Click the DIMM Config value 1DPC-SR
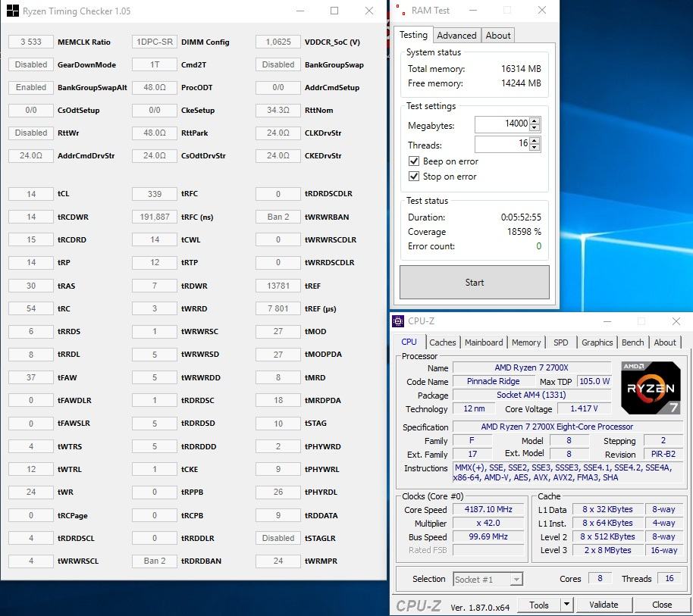The image size is (693, 616). pos(155,42)
